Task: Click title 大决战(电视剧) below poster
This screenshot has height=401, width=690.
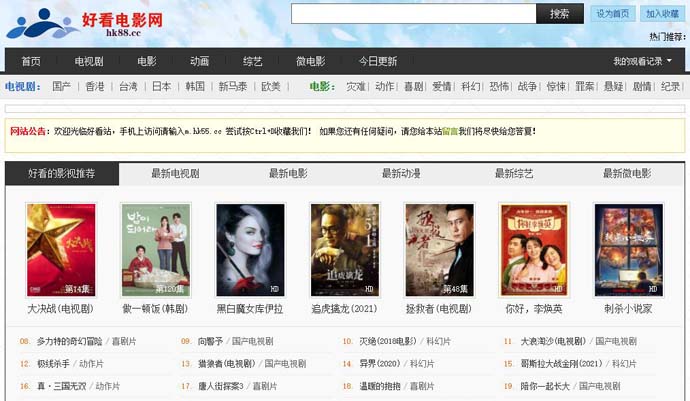Action: pos(61,309)
